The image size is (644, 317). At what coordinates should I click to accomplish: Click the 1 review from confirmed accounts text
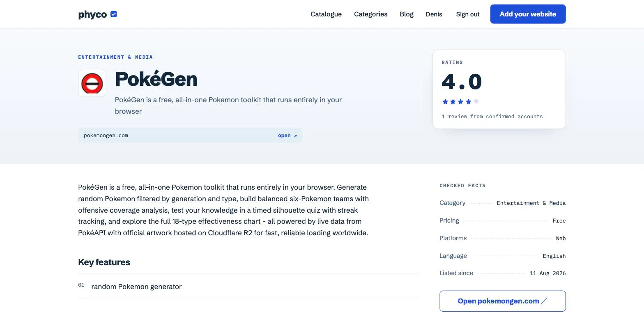(492, 117)
